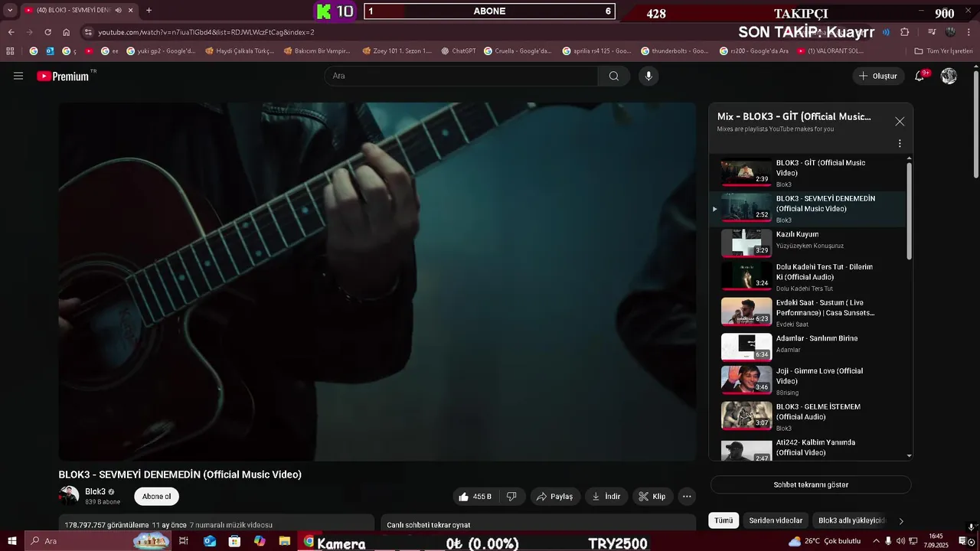Viewport: 980px width, 551px height.
Task: Open the notifications bell
Action: tap(920, 76)
